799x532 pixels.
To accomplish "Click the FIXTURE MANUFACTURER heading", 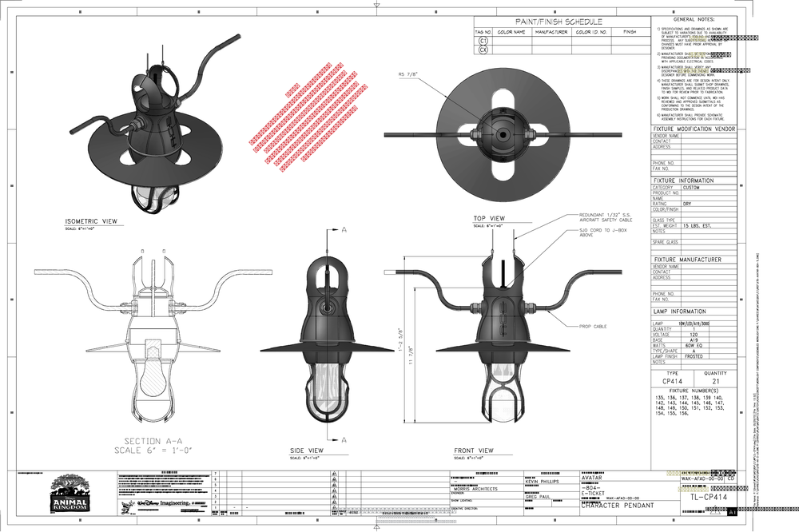I will pos(687,260).
